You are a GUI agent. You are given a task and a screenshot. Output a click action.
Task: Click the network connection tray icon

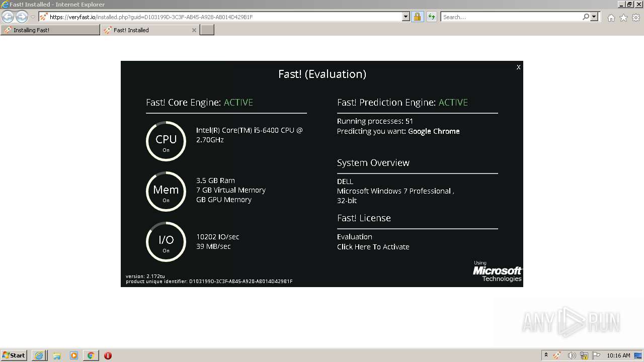coord(584,355)
